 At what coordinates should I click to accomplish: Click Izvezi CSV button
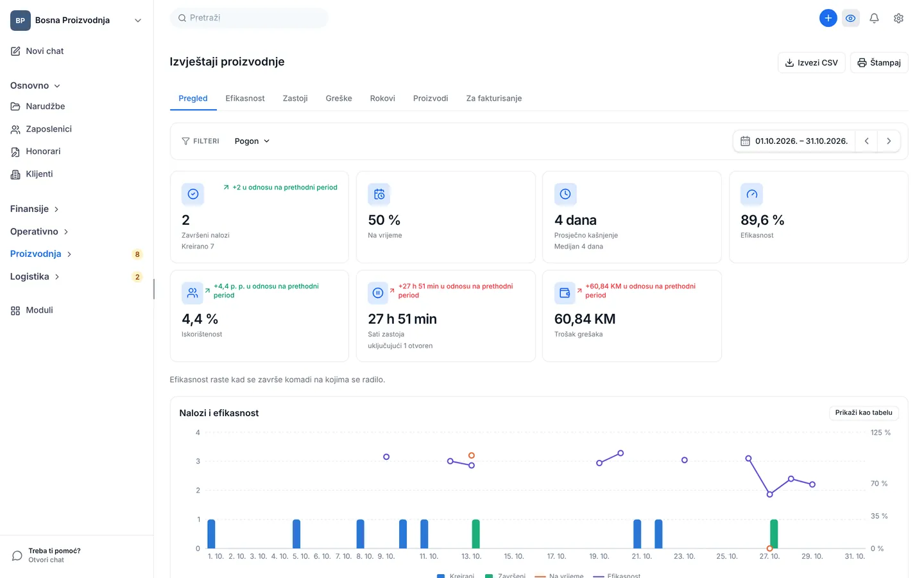click(811, 62)
